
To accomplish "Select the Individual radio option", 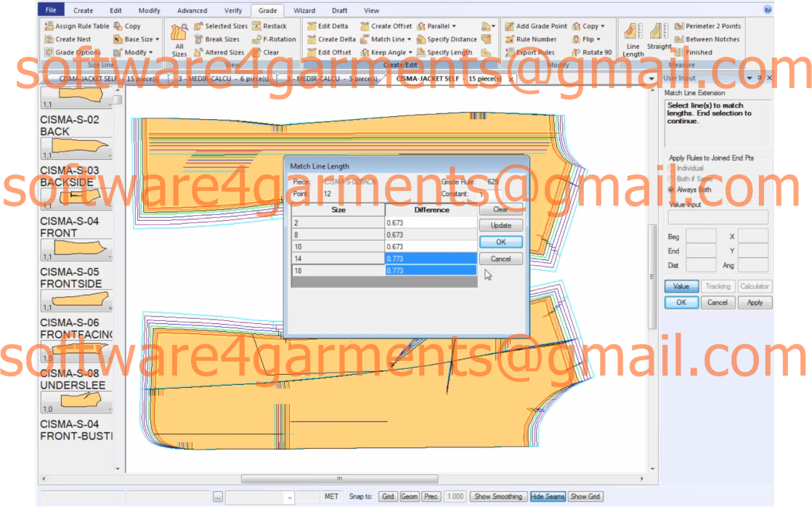I will (672, 169).
